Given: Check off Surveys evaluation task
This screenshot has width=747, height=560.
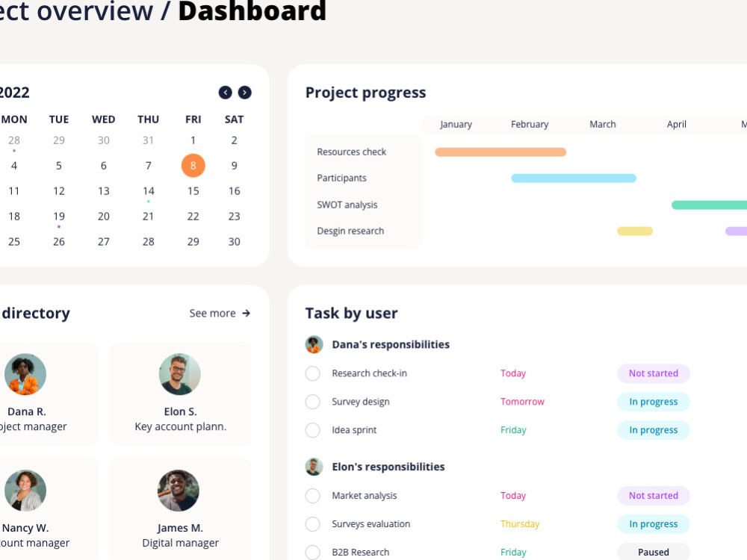Looking at the screenshot, I should (x=312, y=524).
